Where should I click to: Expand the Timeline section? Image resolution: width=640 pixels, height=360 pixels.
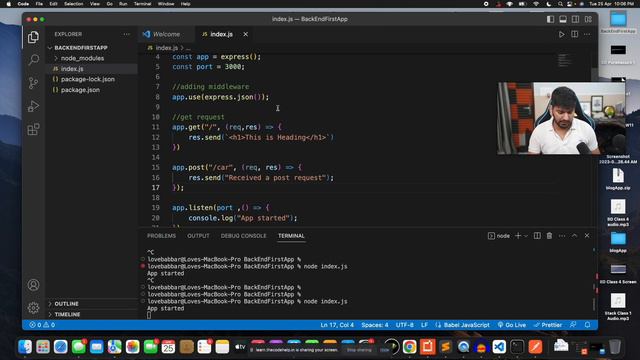(67, 314)
